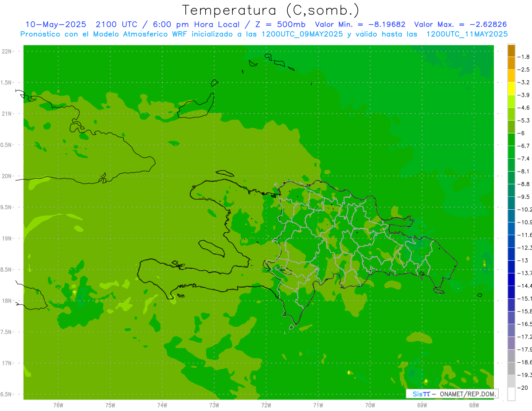Click the 'ONAMET/REP.DOM.' credit label
Screen dimensions: 532x411
467,394
